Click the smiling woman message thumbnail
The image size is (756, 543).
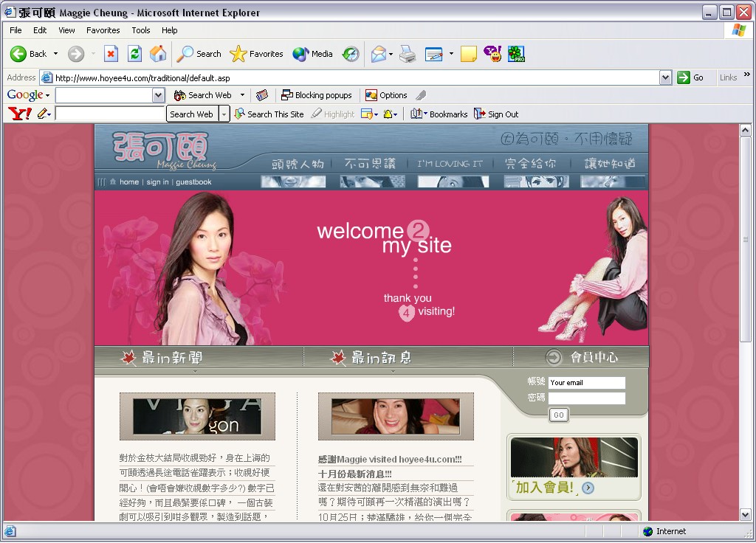pyautogui.click(x=396, y=416)
